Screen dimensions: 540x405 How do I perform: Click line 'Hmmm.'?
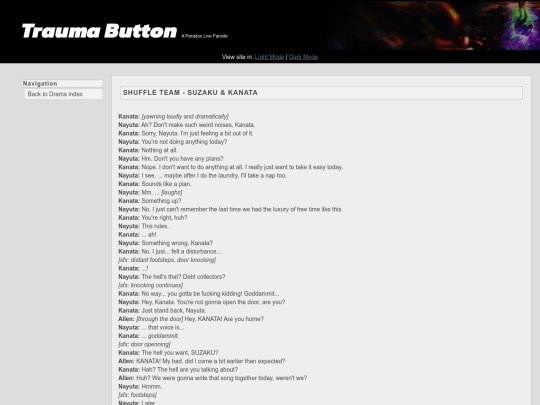[x=152, y=386]
